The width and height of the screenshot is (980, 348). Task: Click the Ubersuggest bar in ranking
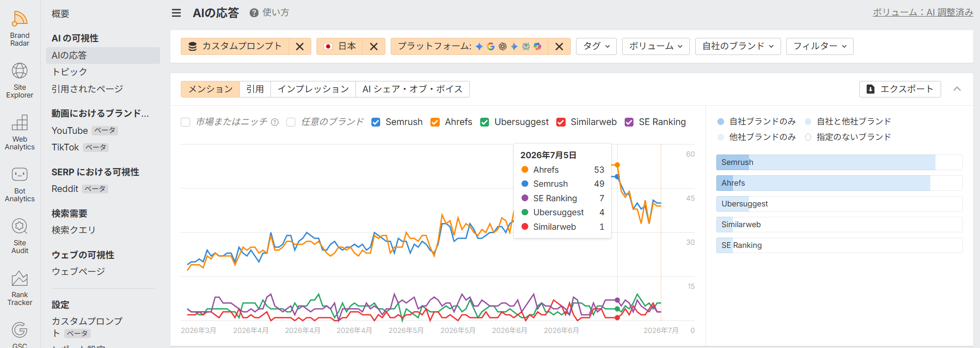(x=839, y=204)
